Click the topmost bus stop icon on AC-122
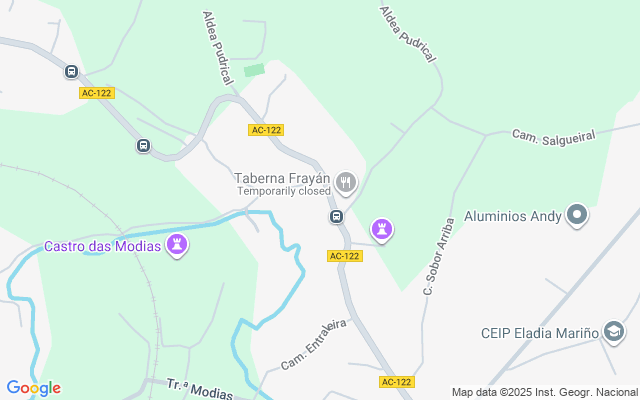Screen dimensions: 640x400 (71, 72)
